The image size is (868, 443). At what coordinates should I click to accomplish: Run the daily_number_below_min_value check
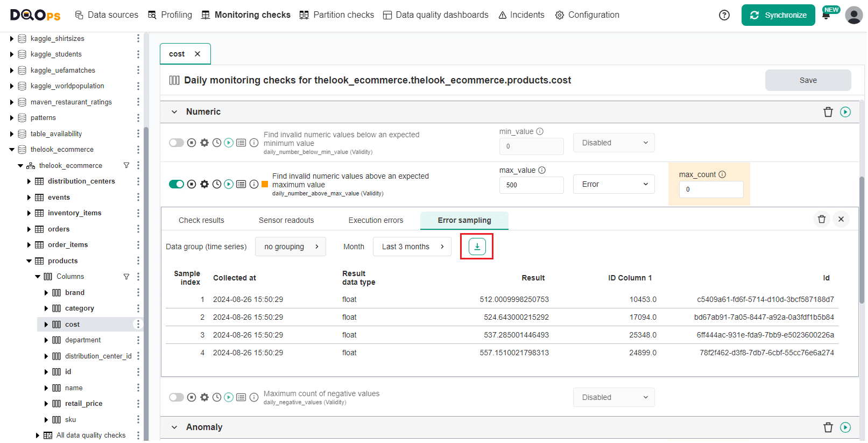coord(229,143)
